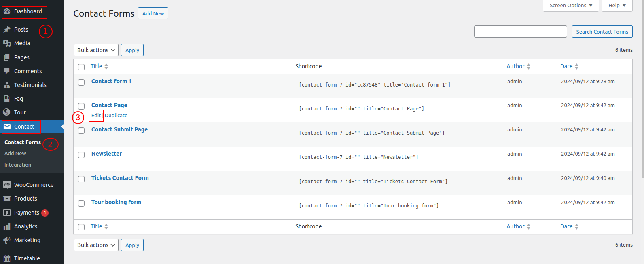This screenshot has width=644, height=264.
Task: Click the Comments speech bubble icon
Action: click(7, 71)
